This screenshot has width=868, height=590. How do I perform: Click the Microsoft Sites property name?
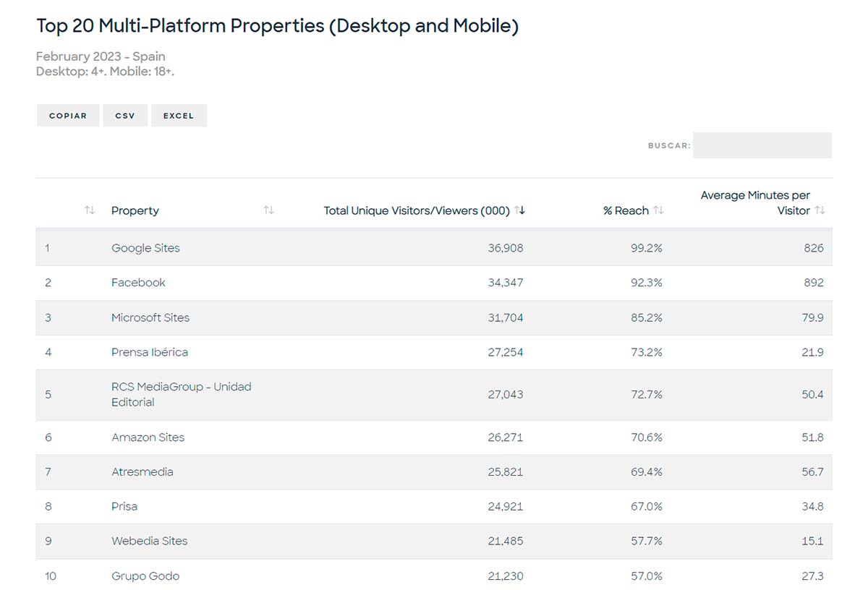pyautogui.click(x=150, y=317)
